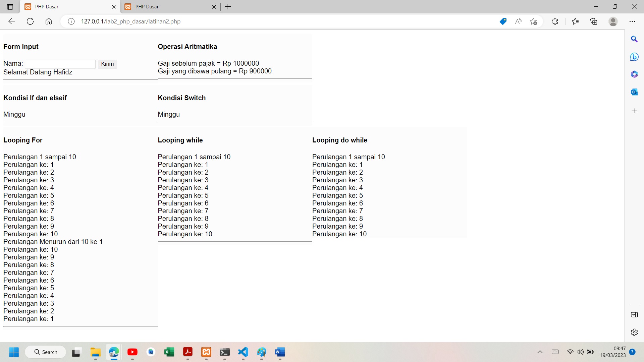This screenshot has width=644, height=362.
Task: Reload the latihan2.php page
Action: pos(30,21)
